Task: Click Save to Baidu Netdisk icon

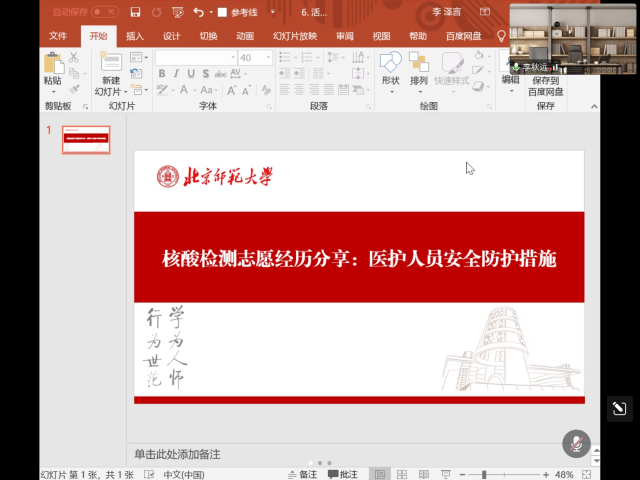Action: click(x=545, y=84)
